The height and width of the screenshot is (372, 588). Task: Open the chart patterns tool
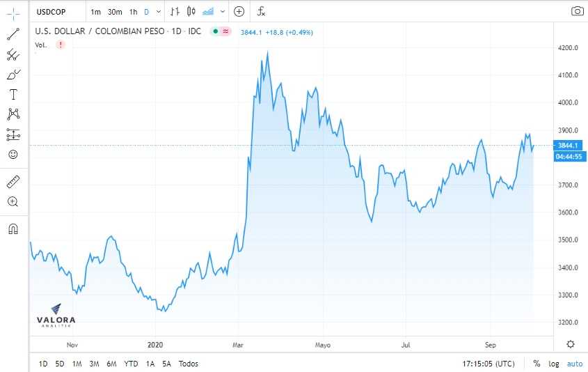coord(13,114)
